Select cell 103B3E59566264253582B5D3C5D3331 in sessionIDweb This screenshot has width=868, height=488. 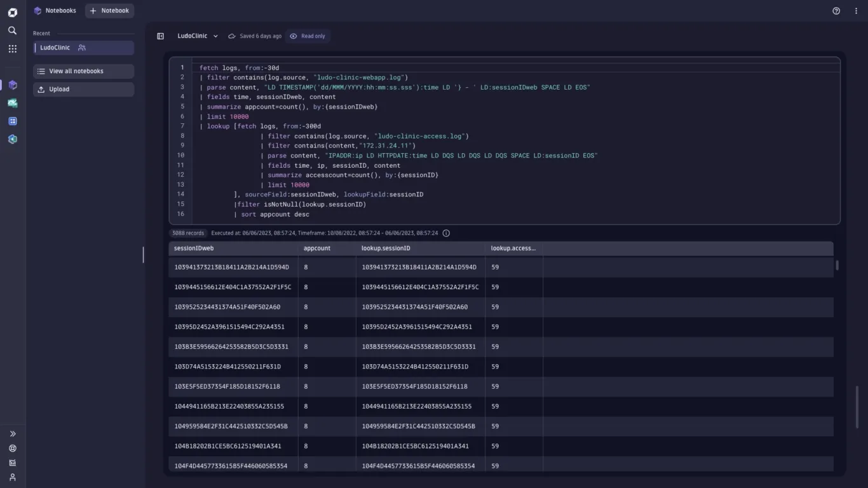(233, 347)
